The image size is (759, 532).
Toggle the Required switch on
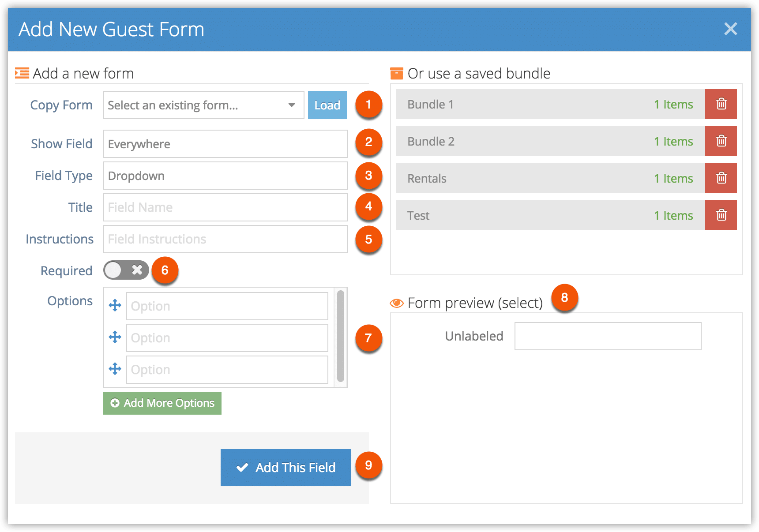click(x=126, y=270)
